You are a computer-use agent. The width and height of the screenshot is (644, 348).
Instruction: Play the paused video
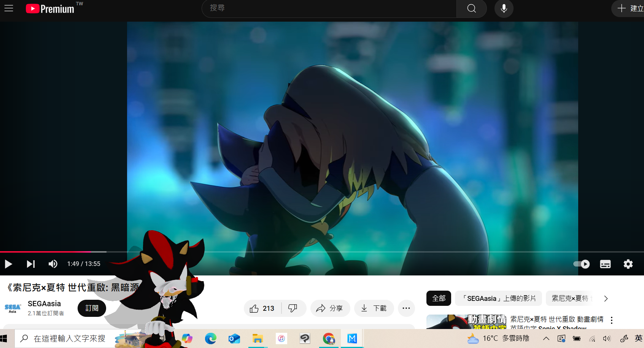(8, 264)
